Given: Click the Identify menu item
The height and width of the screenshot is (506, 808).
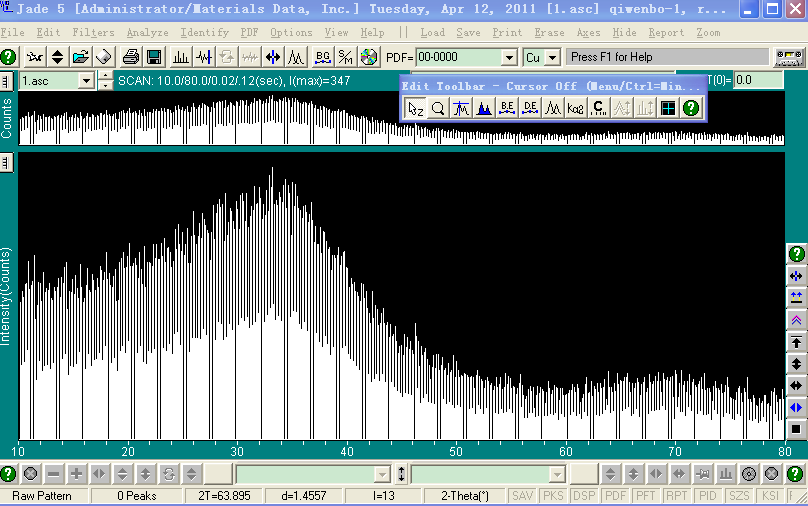Looking at the screenshot, I should (x=204, y=33).
